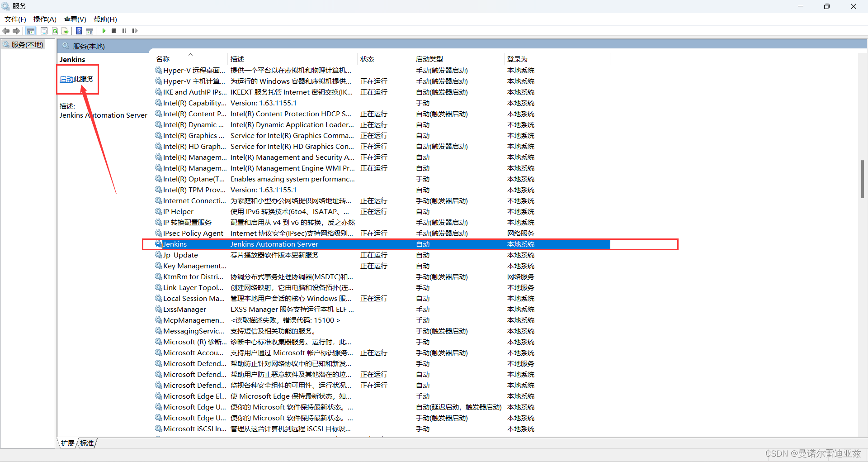Click the Forward arrow in toolbar
This screenshot has width=868, height=462.
16,31
